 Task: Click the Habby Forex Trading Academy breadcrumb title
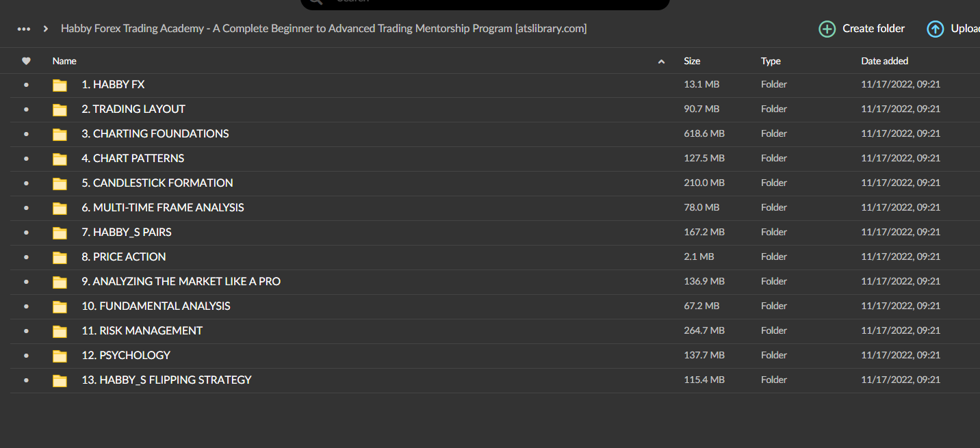pyautogui.click(x=324, y=28)
